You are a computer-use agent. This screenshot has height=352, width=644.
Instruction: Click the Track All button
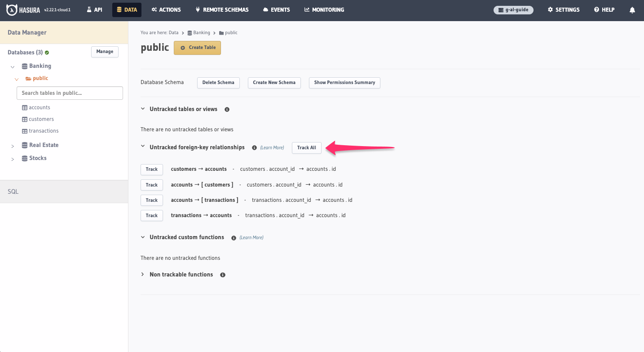306,147
